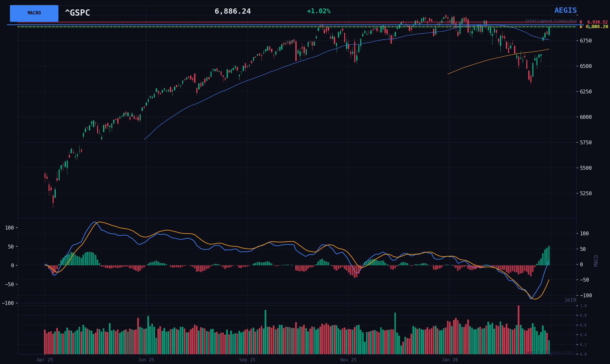The image size is (610, 364).
Task: Select the ^GSPC ticker symbol
Action: pos(77,13)
